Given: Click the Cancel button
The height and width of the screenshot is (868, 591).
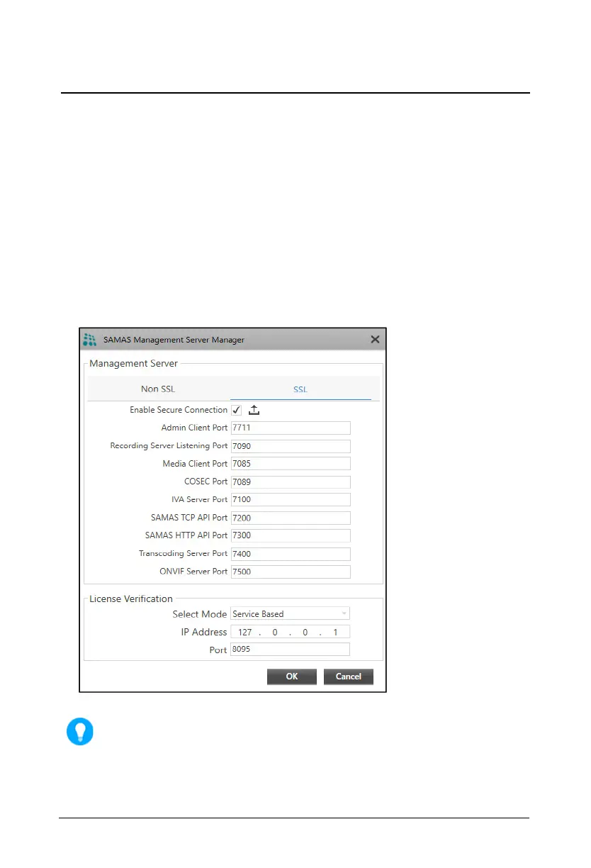Looking at the screenshot, I should [x=349, y=677].
